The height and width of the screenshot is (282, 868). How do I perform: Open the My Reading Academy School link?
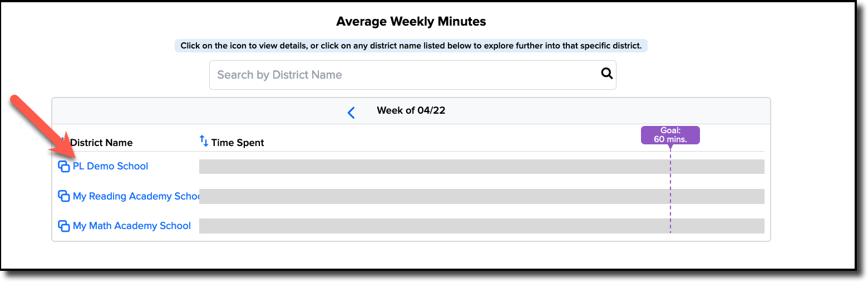tap(136, 196)
